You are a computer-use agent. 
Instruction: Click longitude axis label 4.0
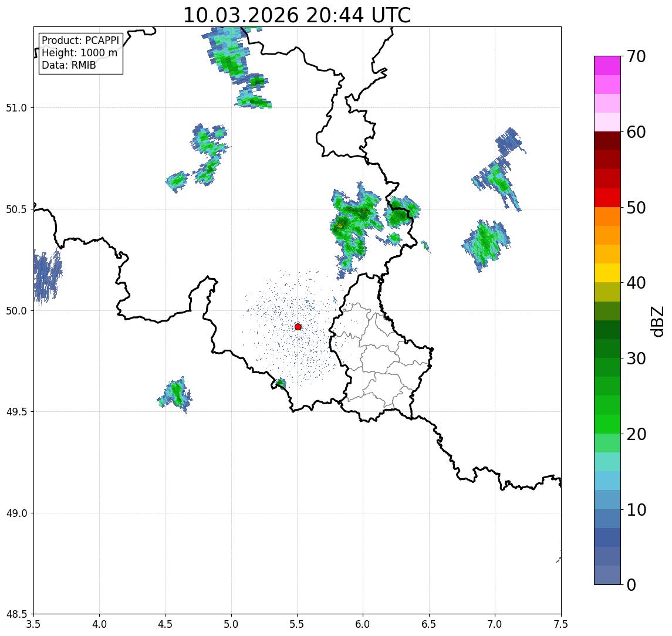point(99,624)
